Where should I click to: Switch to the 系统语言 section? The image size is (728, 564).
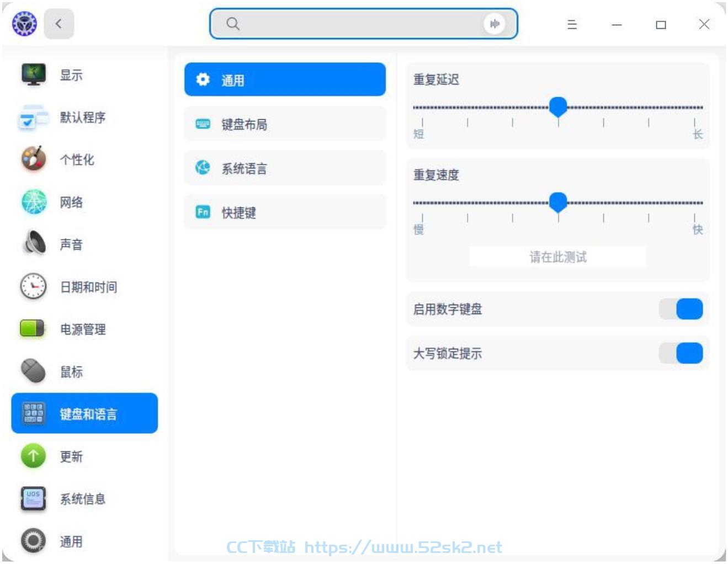[285, 168]
